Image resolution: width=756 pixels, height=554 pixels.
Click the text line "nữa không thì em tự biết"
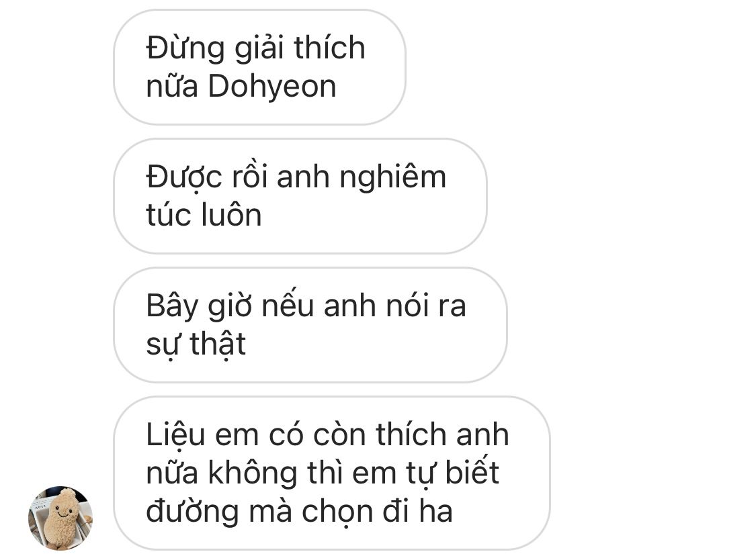click(322, 473)
